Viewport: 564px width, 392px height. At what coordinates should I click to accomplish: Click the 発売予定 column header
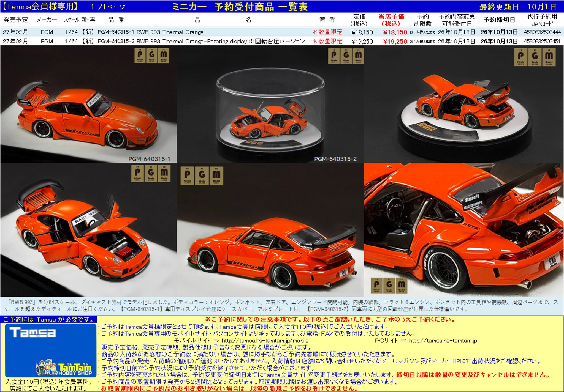pos(16,20)
